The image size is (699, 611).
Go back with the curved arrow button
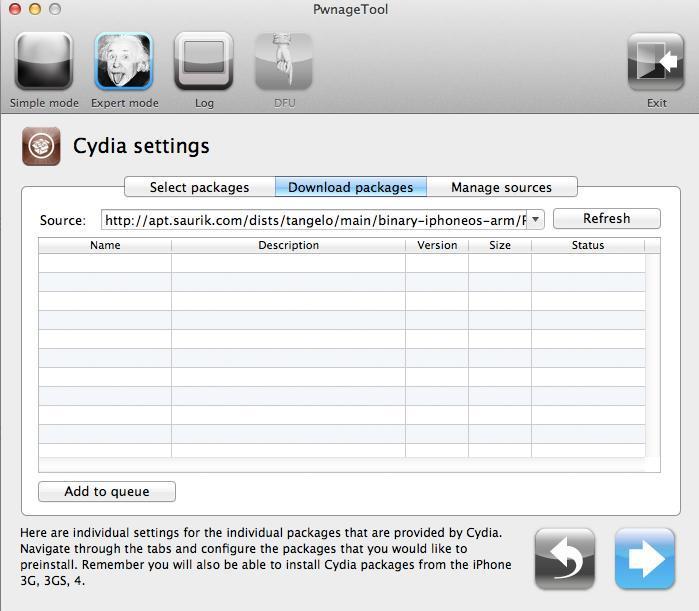tap(565, 558)
